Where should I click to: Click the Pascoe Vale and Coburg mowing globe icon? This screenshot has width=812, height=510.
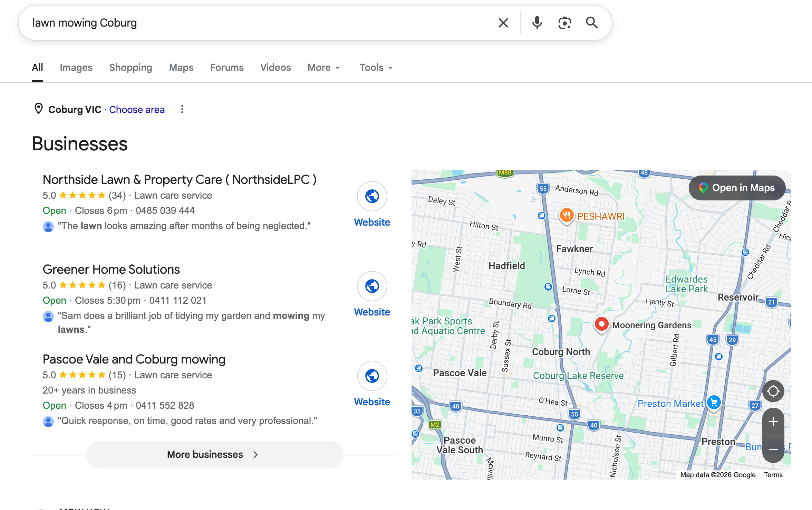(x=372, y=376)
